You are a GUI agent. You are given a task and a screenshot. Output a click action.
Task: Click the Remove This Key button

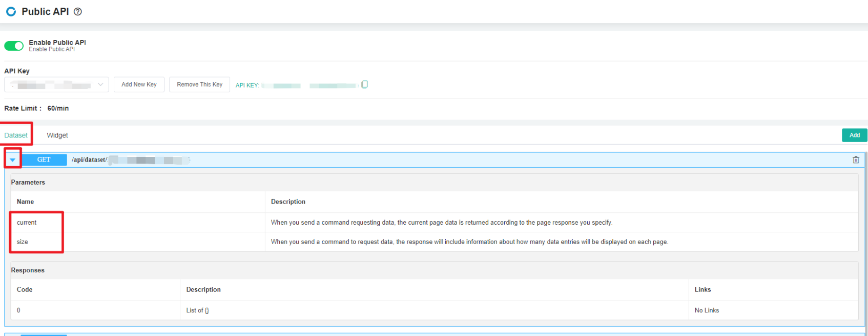199,85
